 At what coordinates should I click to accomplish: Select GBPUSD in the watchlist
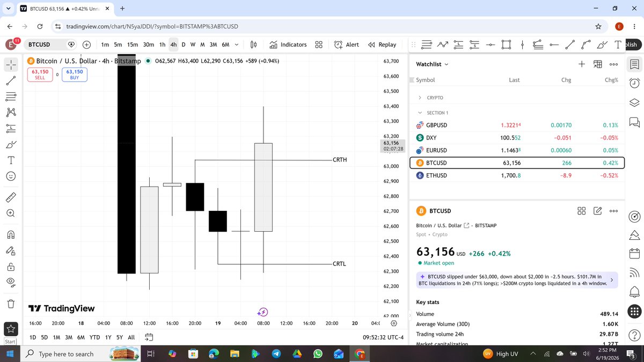pyautogui.click(x=517, y=125)
